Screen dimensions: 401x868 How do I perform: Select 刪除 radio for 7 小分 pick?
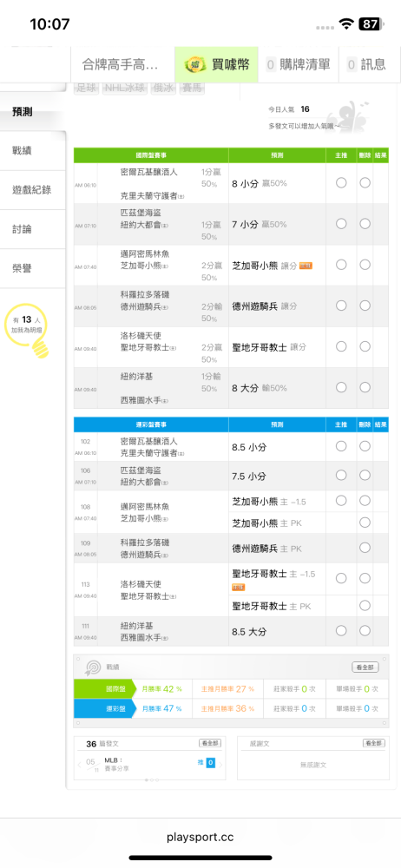365,224
